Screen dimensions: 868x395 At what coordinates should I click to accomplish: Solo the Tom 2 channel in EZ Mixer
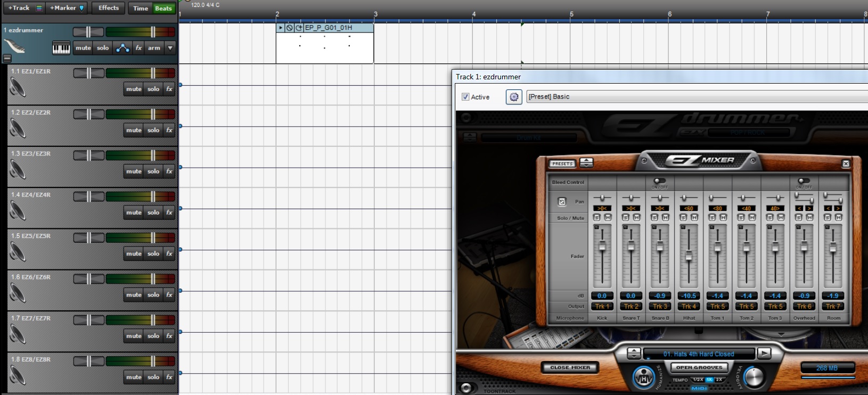tap(741, 218)
